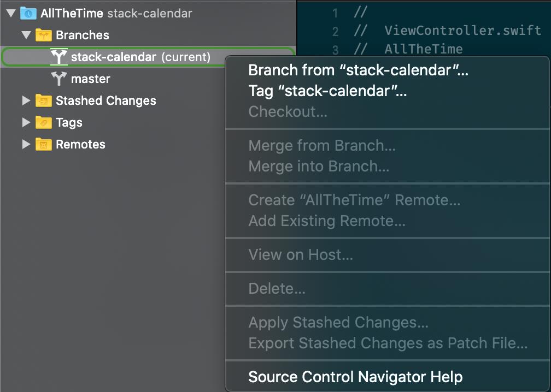Expand the Remotes section
The width and height of the screenshot is (551, 392).
tap(26, 144)
